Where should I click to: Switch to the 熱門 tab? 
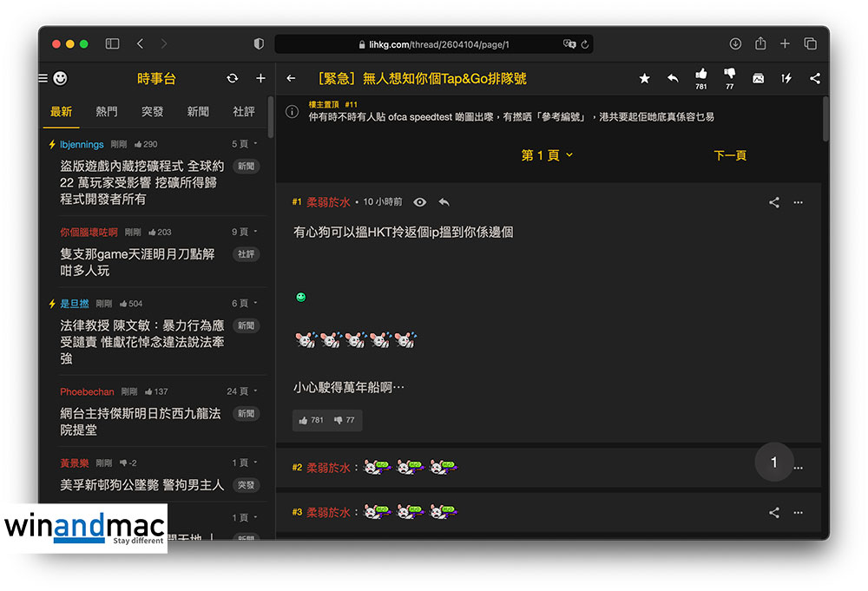[x=107, y=112]
